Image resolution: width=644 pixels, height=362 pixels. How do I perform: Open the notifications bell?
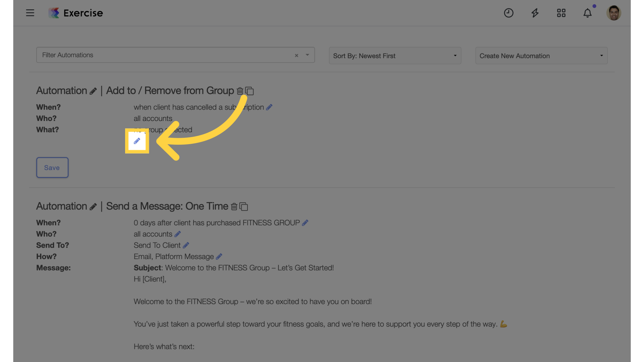(x=587, y=13)
